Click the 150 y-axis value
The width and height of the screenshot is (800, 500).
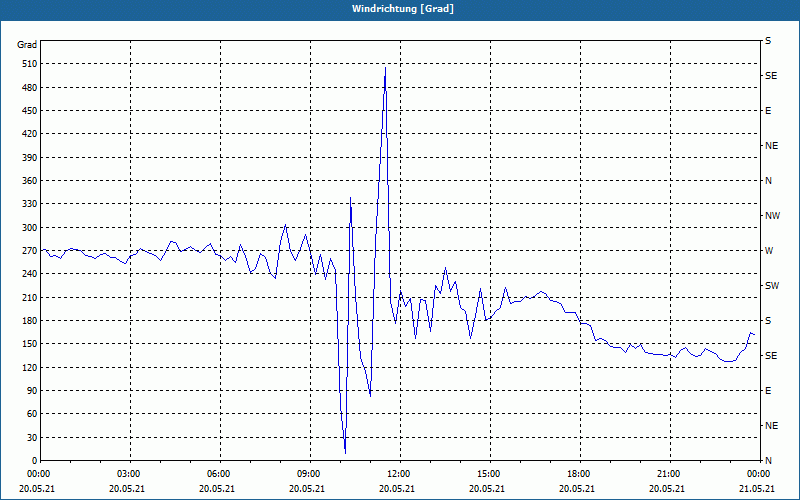pos(30,344)
